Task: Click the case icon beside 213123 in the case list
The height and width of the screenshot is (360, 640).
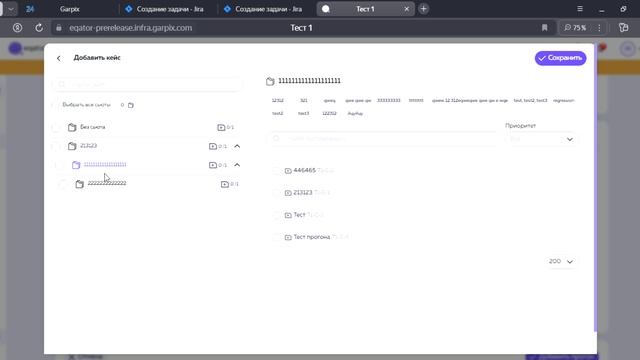Action: click(288, 193)
